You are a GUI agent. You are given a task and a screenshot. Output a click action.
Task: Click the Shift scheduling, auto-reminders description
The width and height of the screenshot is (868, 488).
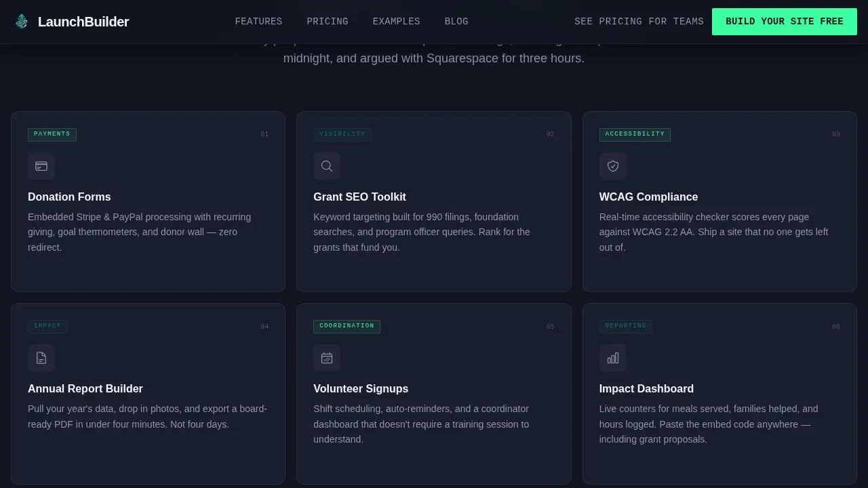coord(421,424)
